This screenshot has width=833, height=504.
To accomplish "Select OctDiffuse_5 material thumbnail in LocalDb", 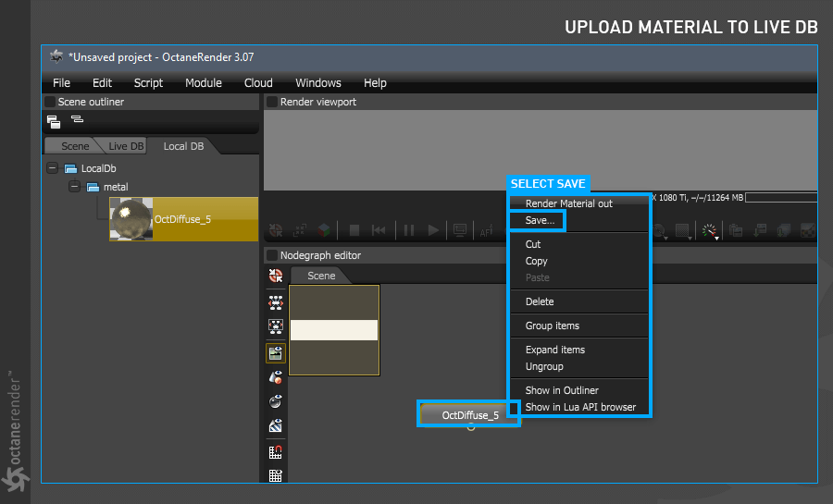I will [x=131, y=219].
